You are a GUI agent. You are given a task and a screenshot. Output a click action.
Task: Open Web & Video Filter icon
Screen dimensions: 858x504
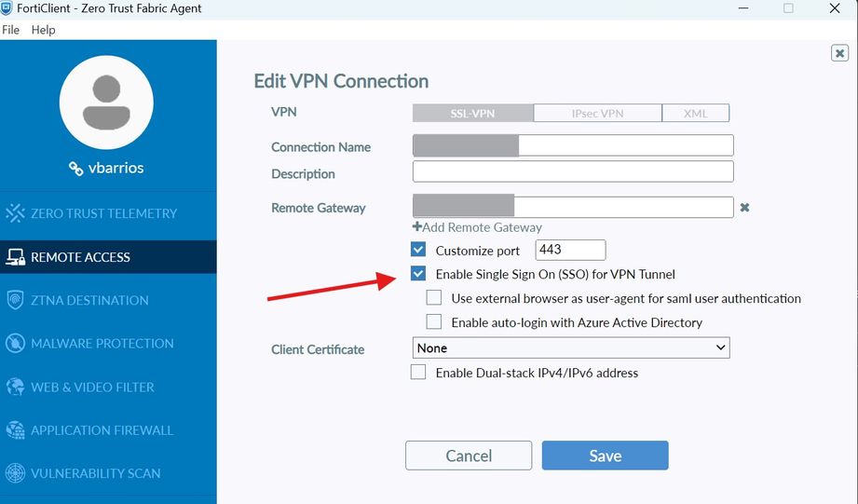15,387
